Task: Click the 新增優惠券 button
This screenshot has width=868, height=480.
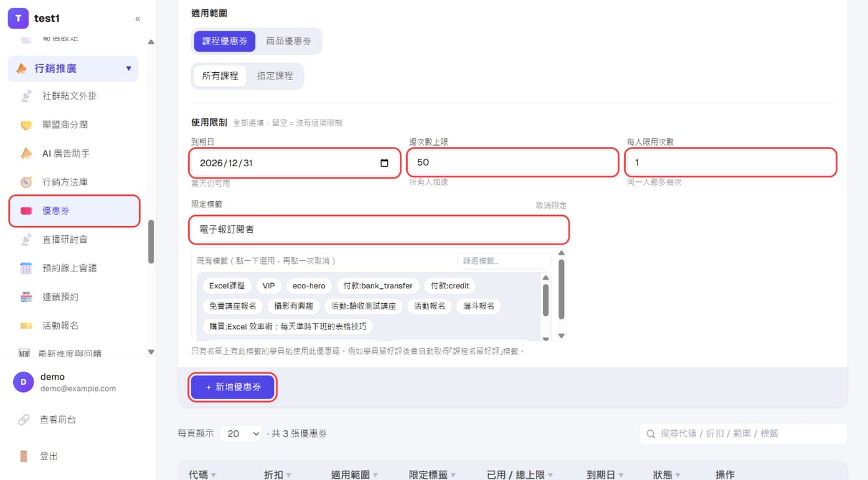Action: 233,387
